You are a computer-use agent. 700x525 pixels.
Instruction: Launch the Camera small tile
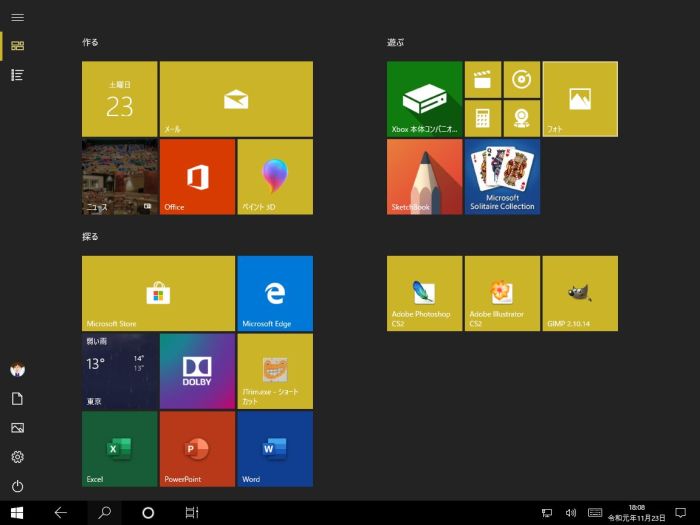(521, 118)
